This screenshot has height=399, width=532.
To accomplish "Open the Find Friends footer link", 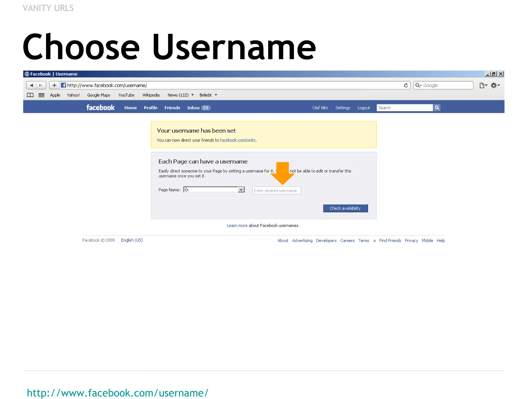I will [x=390, y=241].
